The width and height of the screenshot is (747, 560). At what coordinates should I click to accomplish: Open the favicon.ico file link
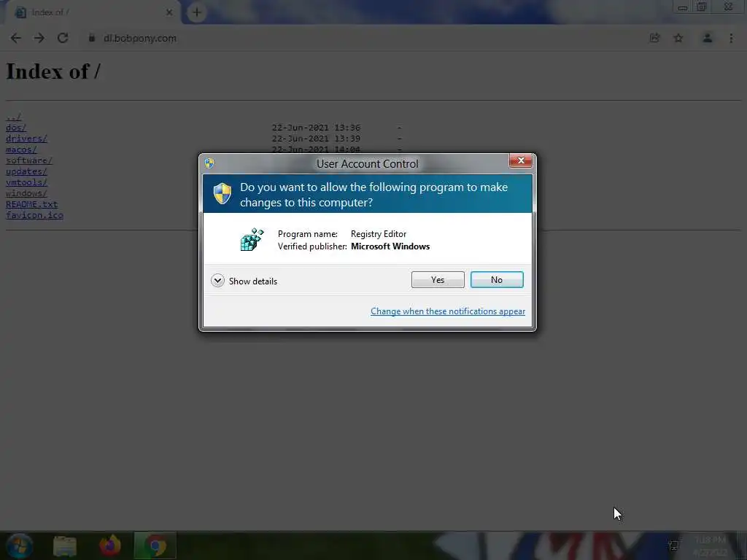click(x=34, y=215)
